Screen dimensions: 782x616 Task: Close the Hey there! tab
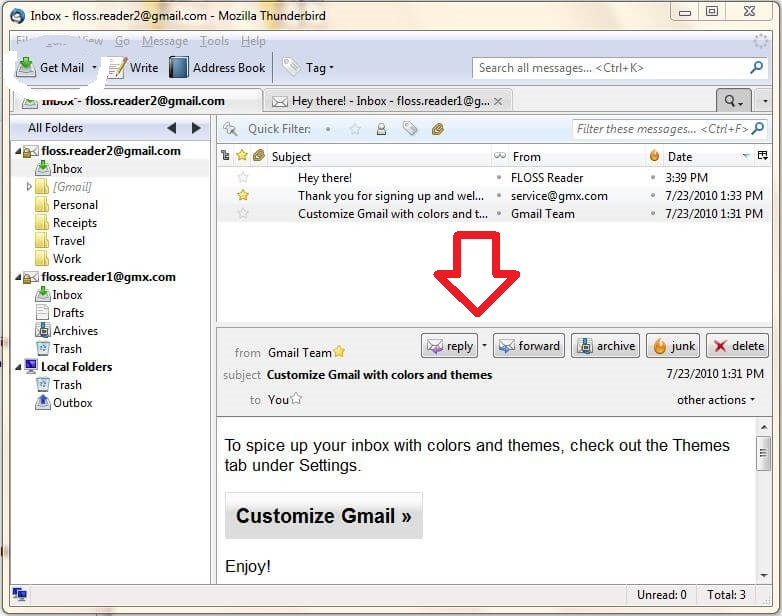click(x=498, y=101)
